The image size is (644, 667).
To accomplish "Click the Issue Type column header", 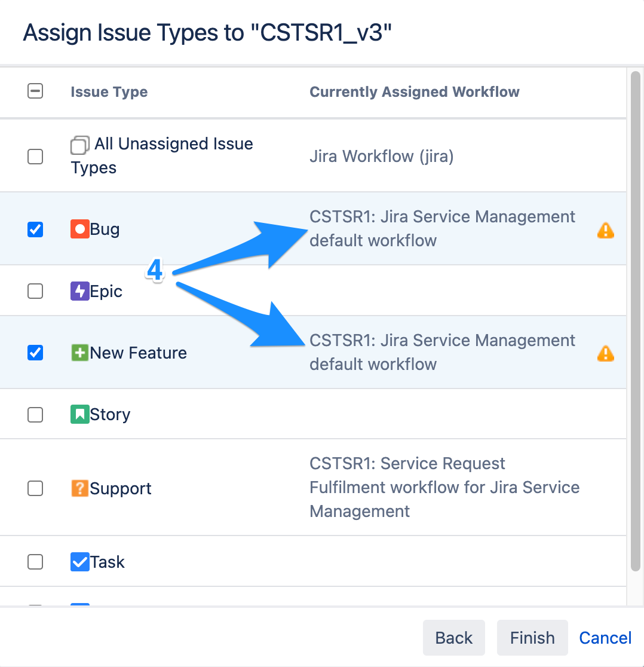I will coord(109,91).
